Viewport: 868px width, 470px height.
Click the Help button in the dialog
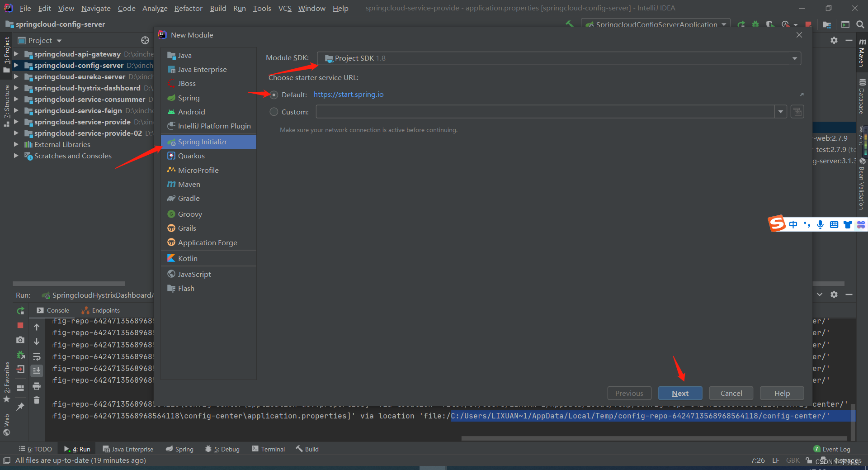[782, 393]
